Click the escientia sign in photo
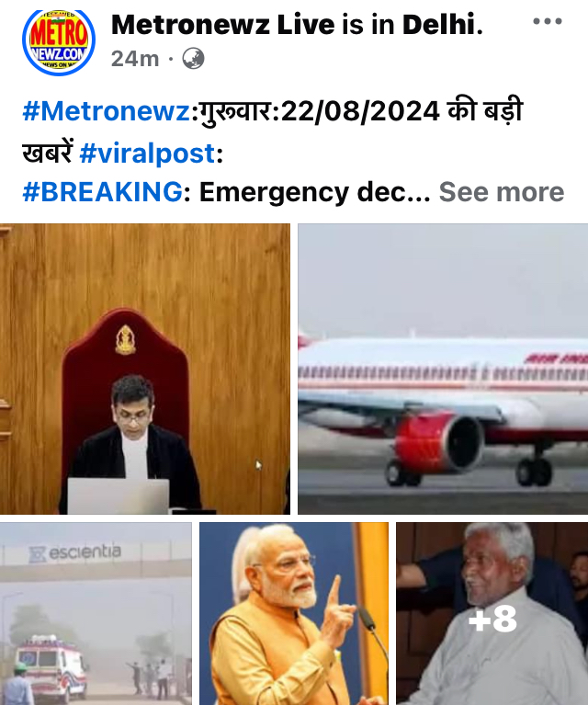This screenshot has width=588, height=705. click(x=75, y=553)
